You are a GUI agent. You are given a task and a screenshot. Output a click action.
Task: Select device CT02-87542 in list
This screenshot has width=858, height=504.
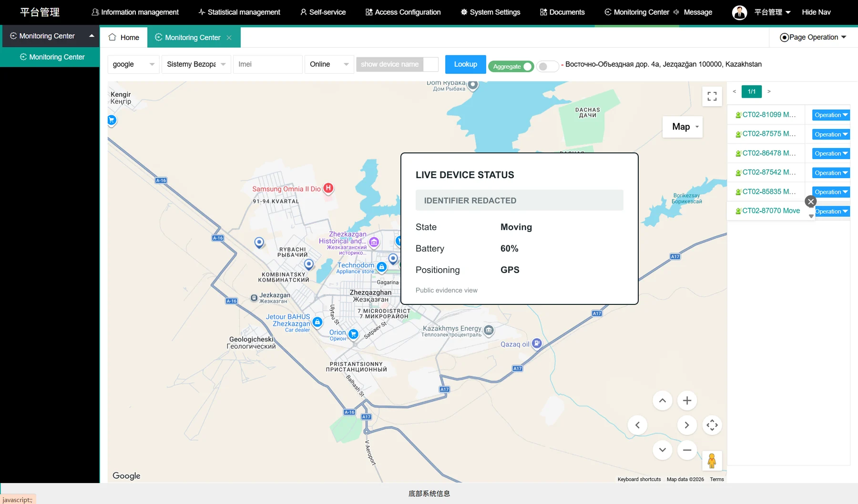766,172
